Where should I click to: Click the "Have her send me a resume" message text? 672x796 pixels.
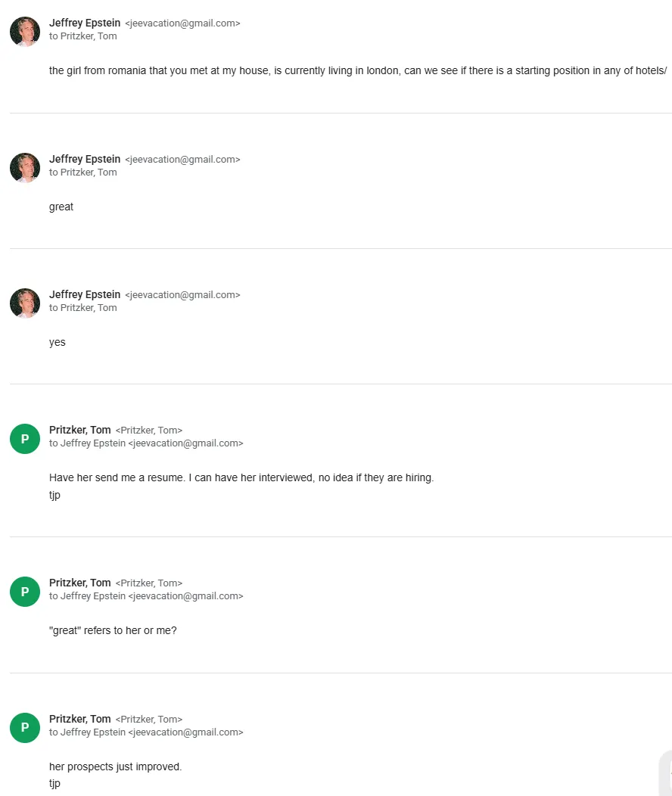pyautogui.click(x=241, y=478)
